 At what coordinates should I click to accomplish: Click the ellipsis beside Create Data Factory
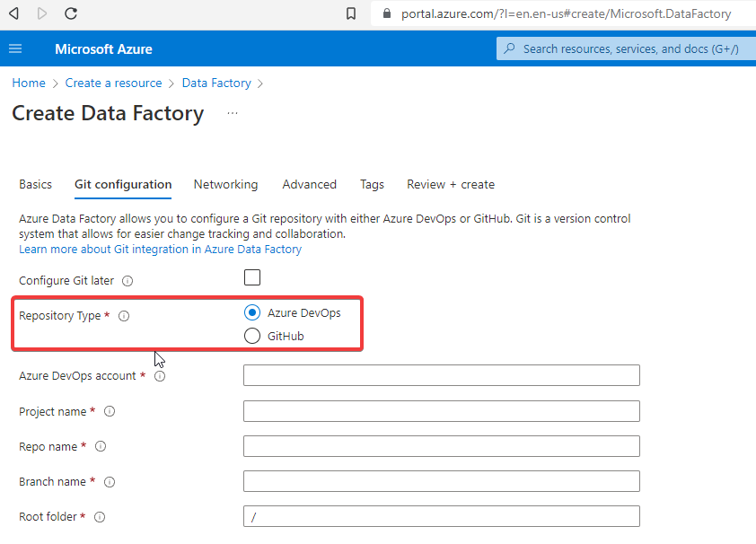[x=233, y=113]
